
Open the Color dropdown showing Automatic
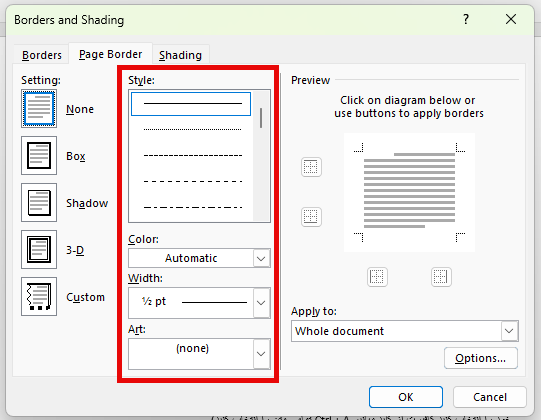pos(199,258)
